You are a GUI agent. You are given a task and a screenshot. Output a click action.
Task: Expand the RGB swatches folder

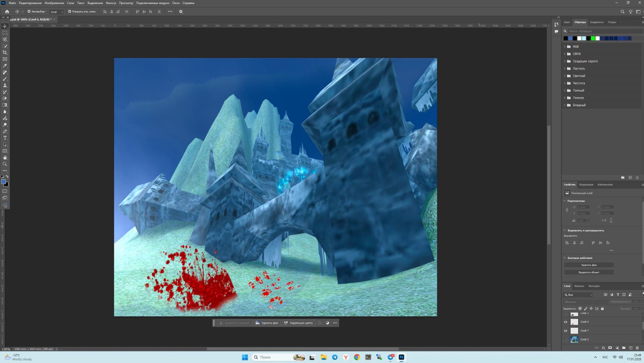click(565, 46)
